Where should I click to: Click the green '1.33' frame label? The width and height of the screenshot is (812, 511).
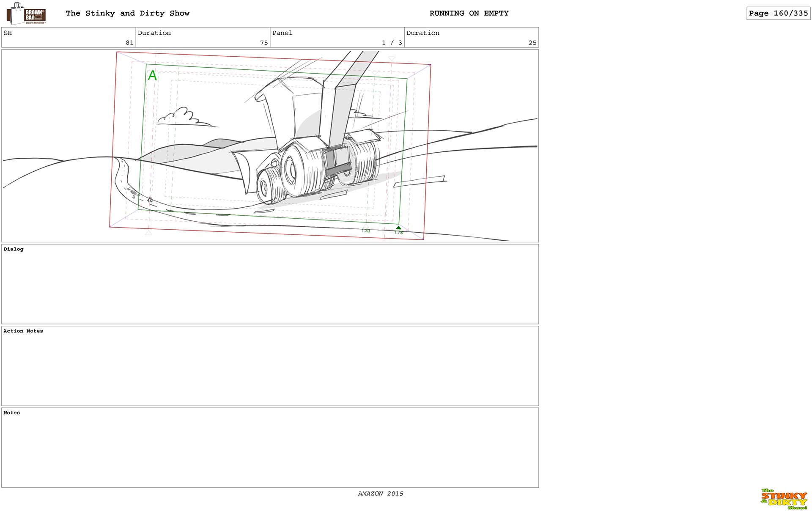click(366, 231)
